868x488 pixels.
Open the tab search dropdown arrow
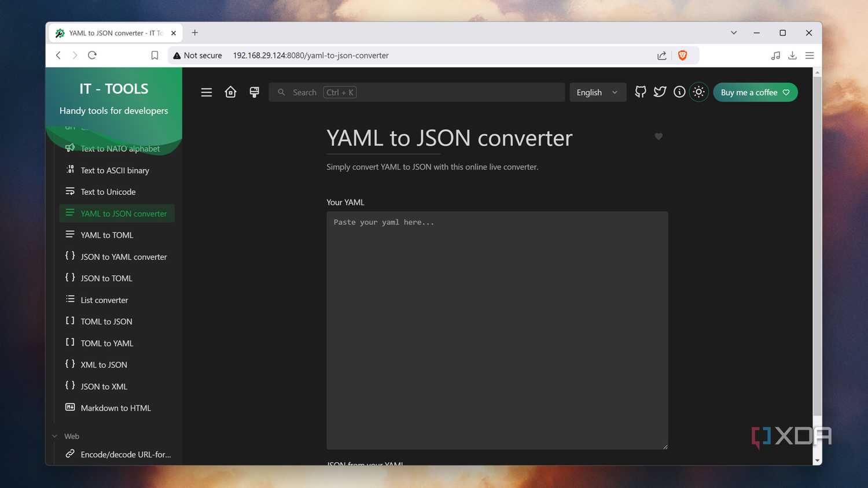pyautogui.click(x=734, y=33)
